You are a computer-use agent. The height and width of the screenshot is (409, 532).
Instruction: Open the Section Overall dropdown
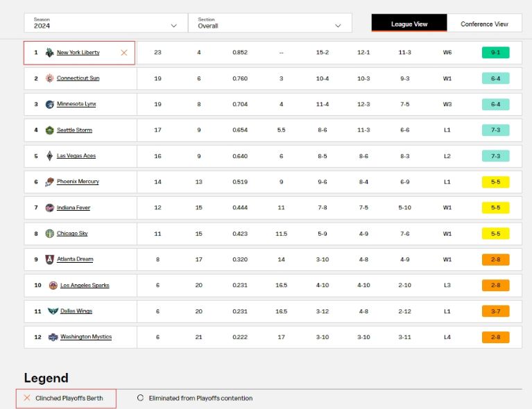270,23
